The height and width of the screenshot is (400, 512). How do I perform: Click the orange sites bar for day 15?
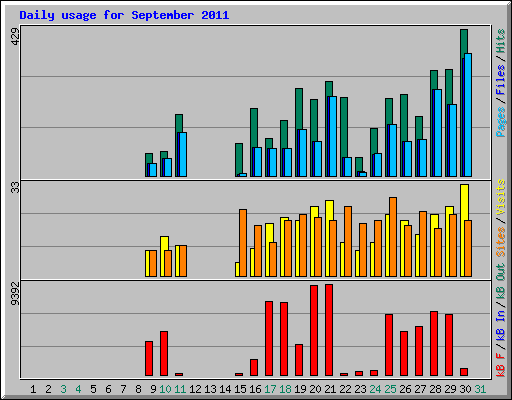coord(243,243)
